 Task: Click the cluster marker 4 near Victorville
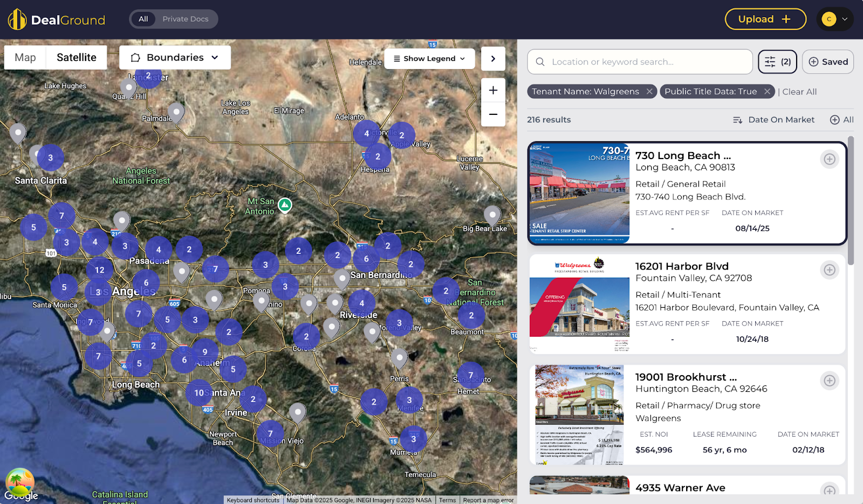[x=367, y=134]
